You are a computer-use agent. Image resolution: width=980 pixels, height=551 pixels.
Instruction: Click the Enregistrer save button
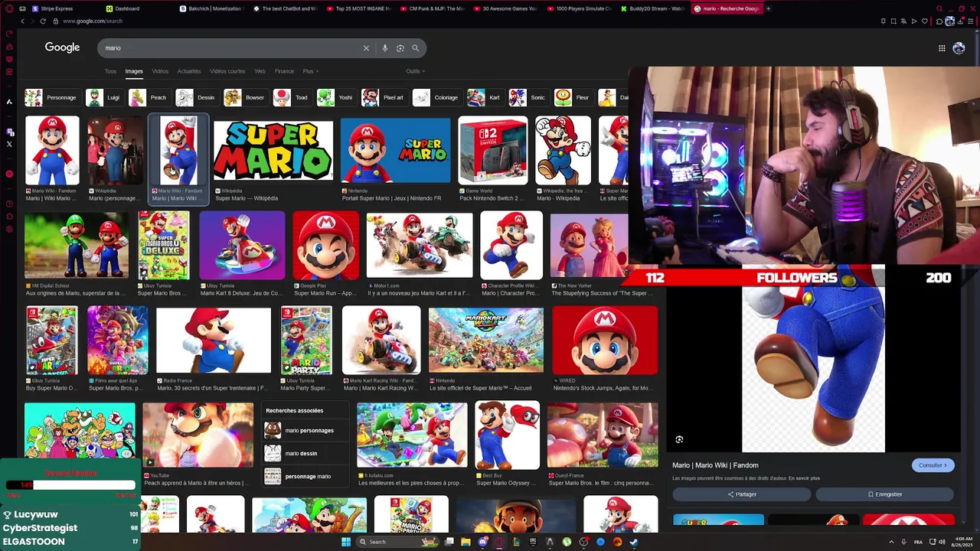(x=884, y=494)
